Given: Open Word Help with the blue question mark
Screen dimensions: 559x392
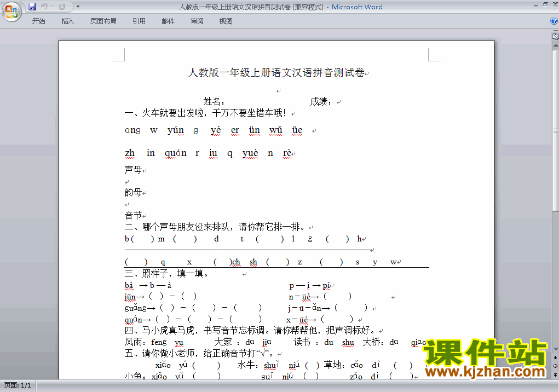Looking at the screenshot, I should 554,21.
